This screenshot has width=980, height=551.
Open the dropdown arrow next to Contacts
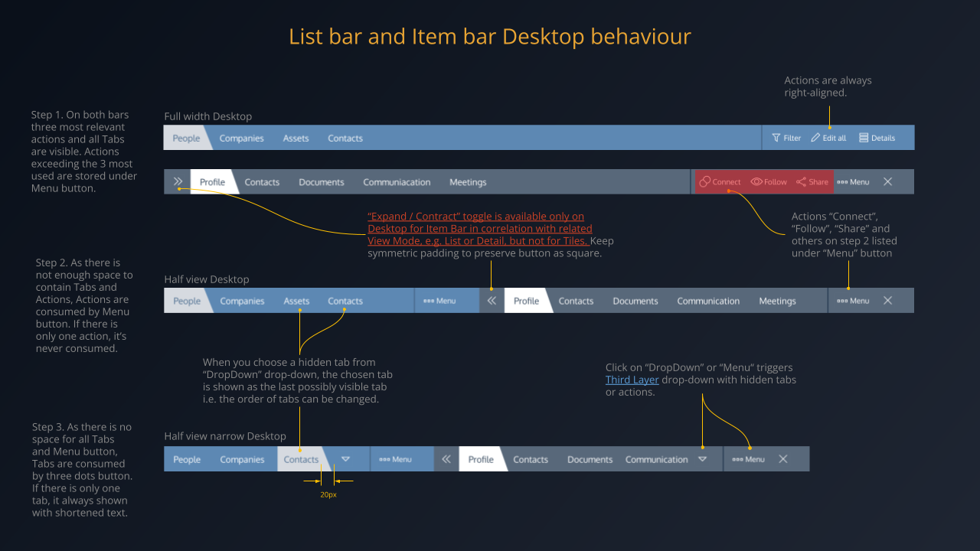pos(346,458)
